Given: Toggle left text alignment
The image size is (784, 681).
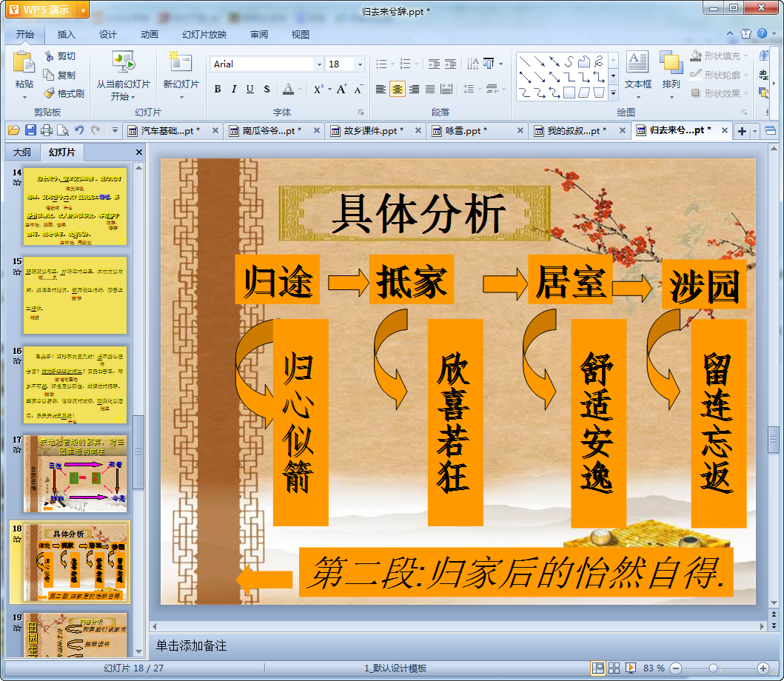Looking at the screenshot, I should point(381,89).
